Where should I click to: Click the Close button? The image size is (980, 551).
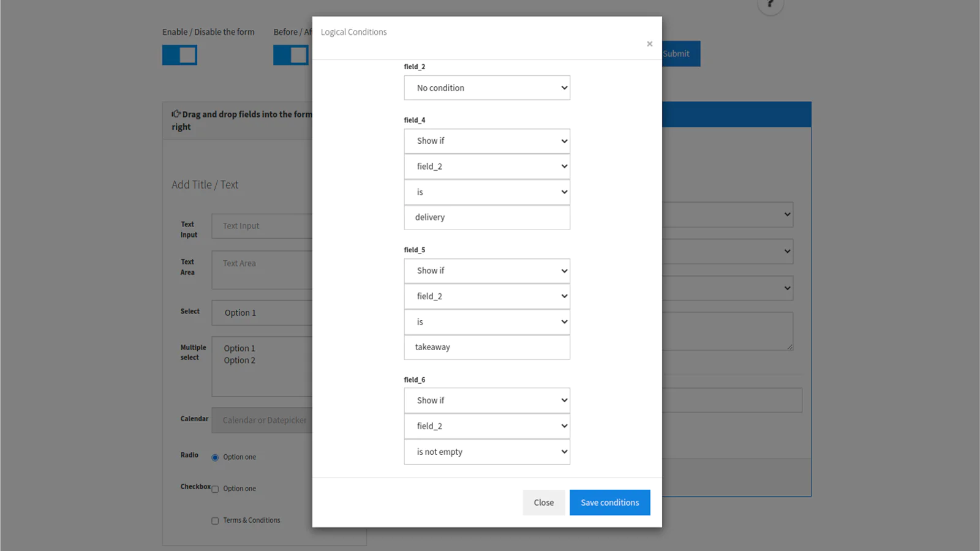point(544,503)
